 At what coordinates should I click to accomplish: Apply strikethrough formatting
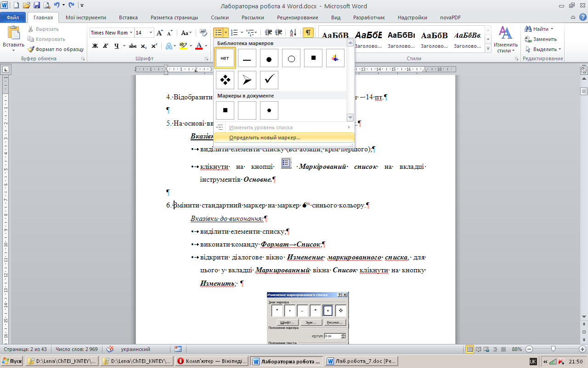click(x=133, y=46)
